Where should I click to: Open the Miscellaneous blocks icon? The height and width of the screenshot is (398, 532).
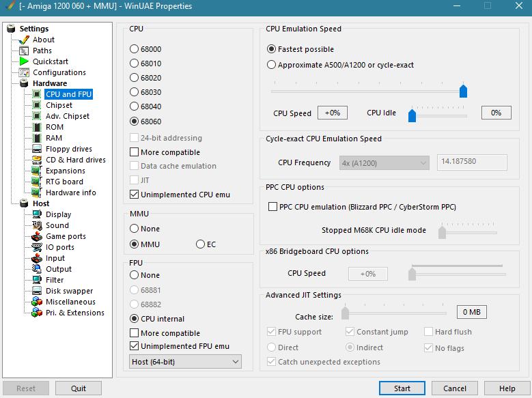[37, 302]
